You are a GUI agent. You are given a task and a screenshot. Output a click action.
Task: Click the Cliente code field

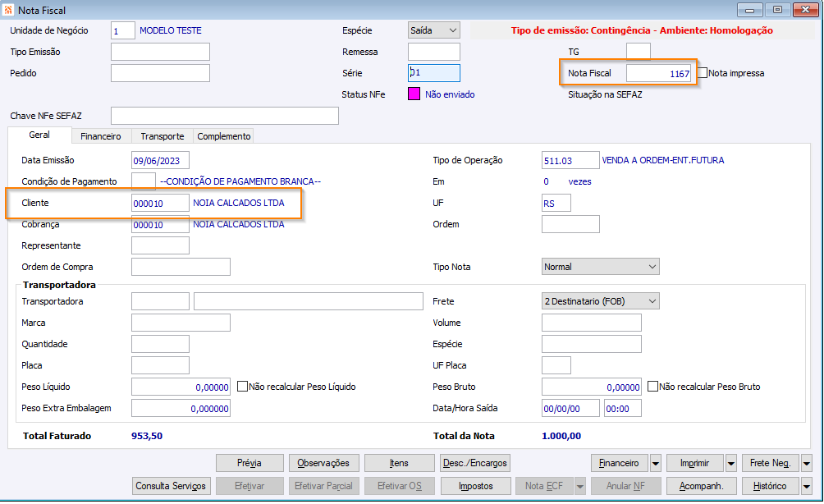(x=160, y=203)
